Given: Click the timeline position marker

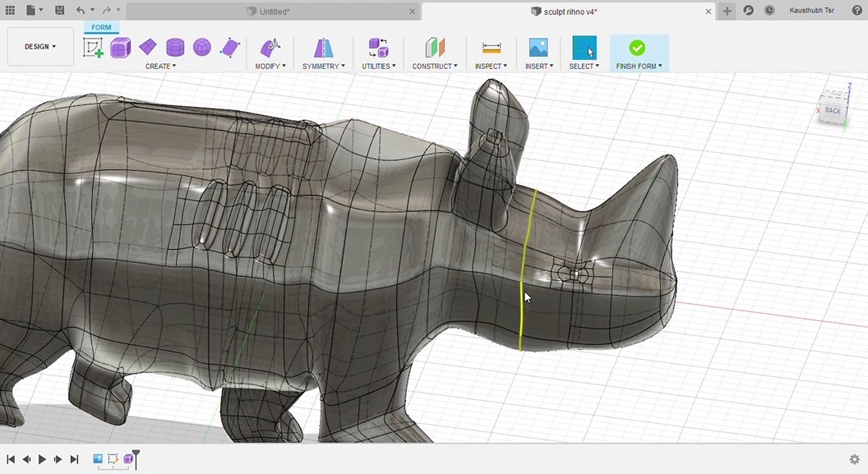Looking at the screenshot, I should point(136,458).
